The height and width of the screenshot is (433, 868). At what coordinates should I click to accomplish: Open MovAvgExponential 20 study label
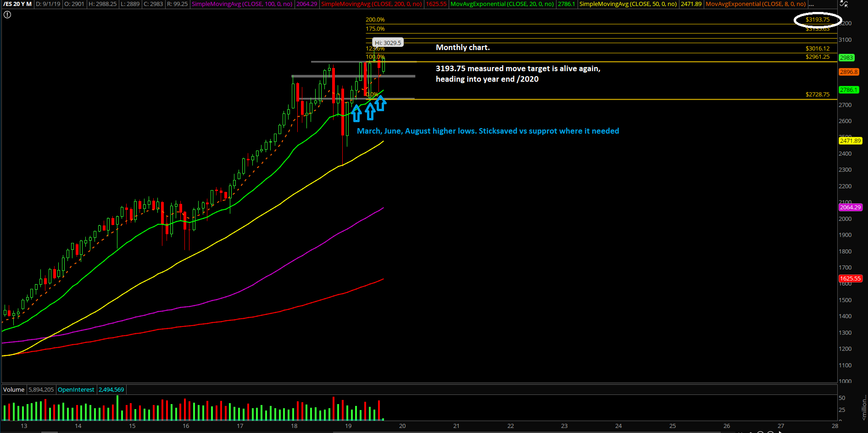[x=502, y=4]
